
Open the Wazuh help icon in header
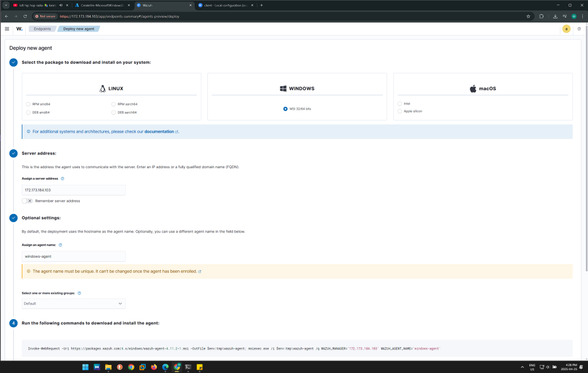click(579, 29)
